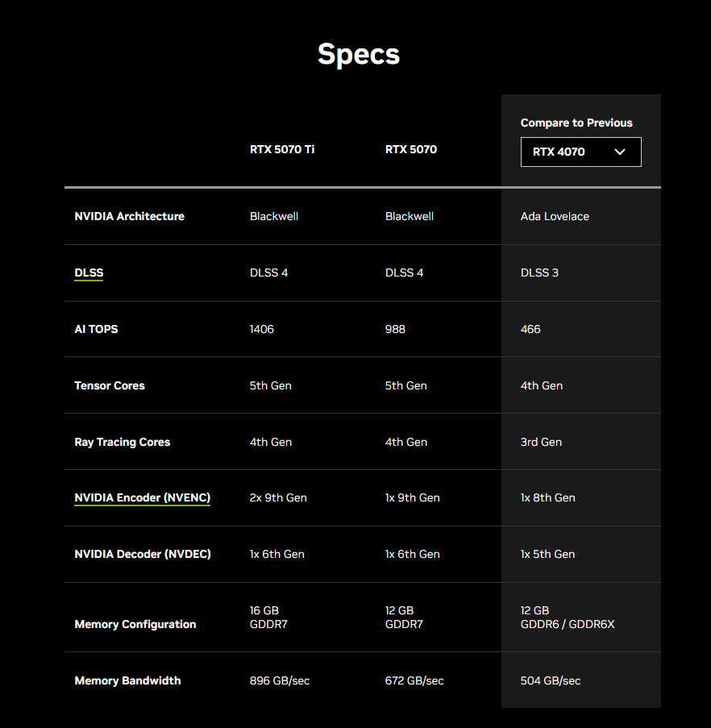This screenshot has width=711, height=728.
Task: Select the RTX 5070 Ti column header
Action: [x=281, y=149]
